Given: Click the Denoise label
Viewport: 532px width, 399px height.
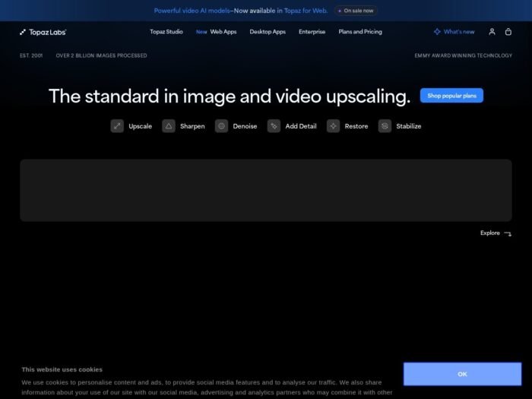Looking at the screenshot, I should pos(245,126).
